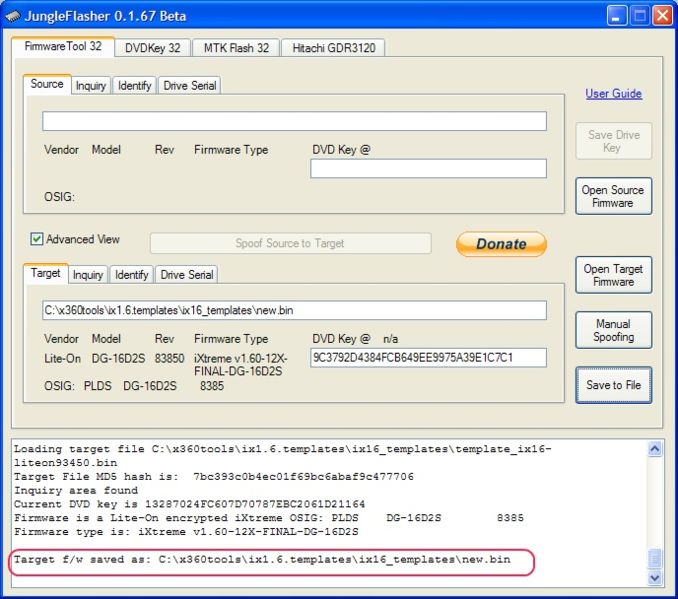Click the log scrollbar up arrow
Image resolution: width=678 pixels, height=599 pixels.
click(x=655, y=449)
